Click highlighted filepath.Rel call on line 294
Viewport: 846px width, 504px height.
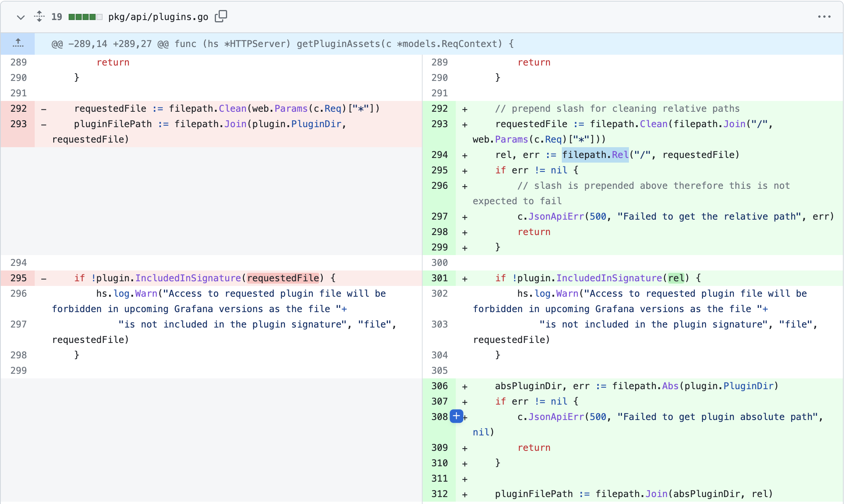coord(595,155)
